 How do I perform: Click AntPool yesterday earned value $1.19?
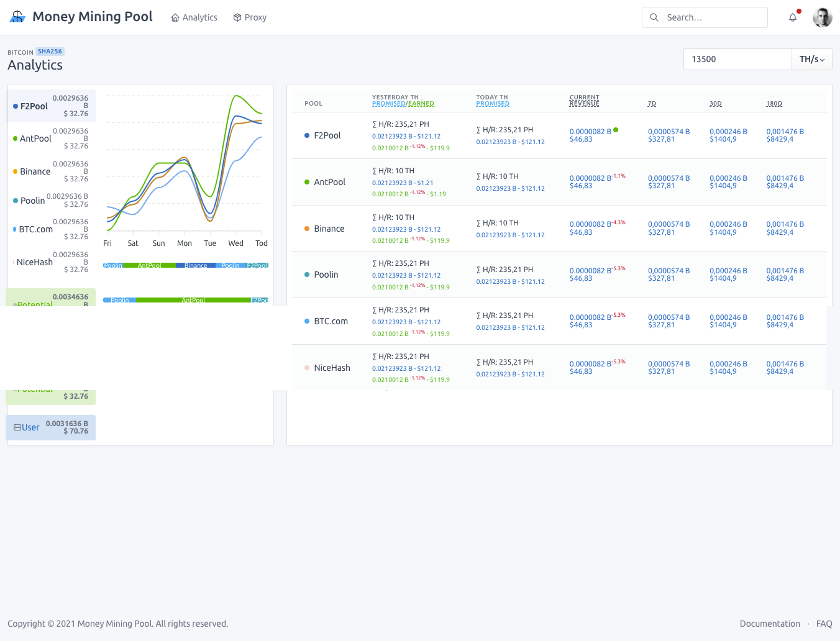click(x=438, y=194)
